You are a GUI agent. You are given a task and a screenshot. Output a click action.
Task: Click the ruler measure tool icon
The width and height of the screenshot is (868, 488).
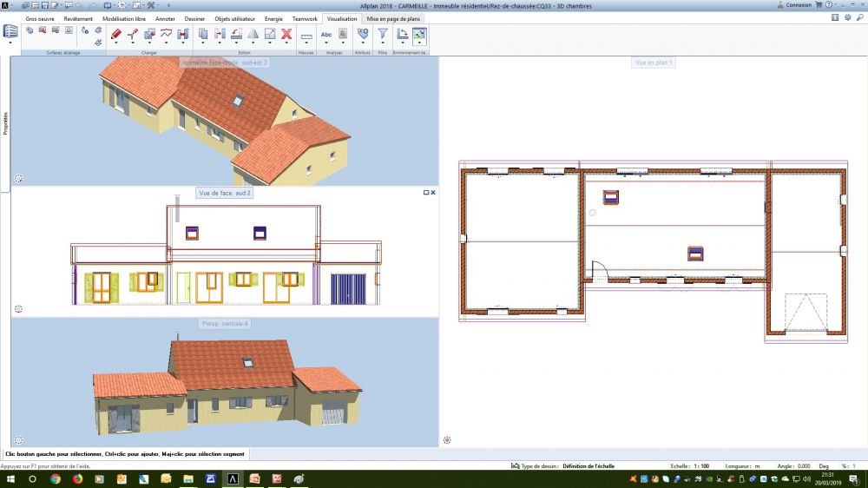click(x=306, y=35)
